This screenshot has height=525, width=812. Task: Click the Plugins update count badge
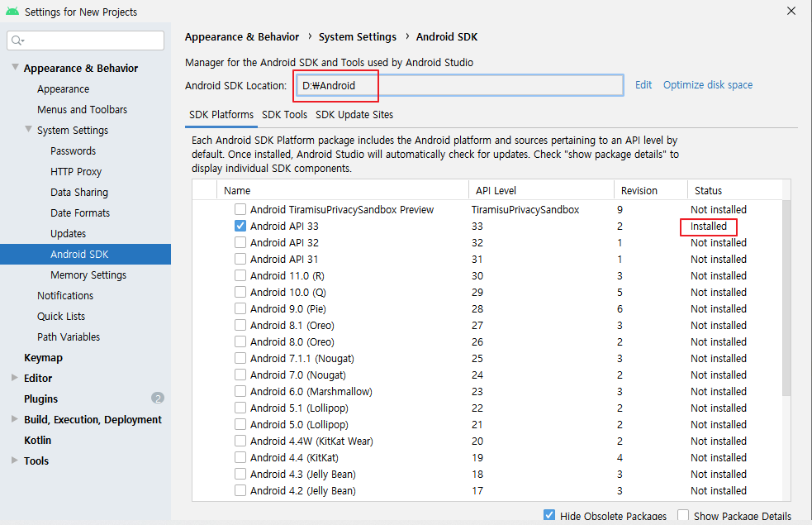coord(158,398)
